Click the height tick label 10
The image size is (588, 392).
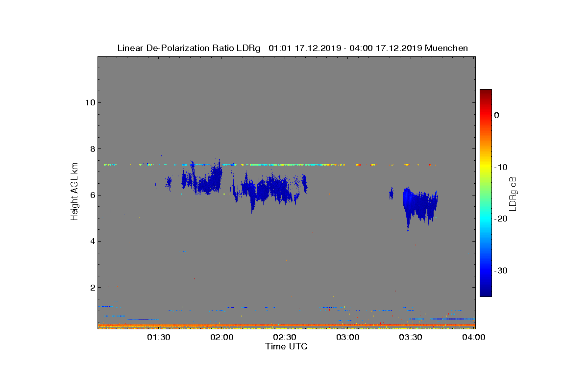[x=89, y=102]
